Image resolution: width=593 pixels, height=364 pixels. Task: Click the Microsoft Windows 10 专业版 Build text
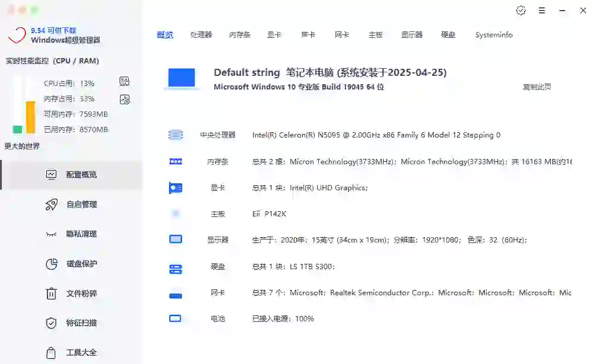tap(299, 87)
